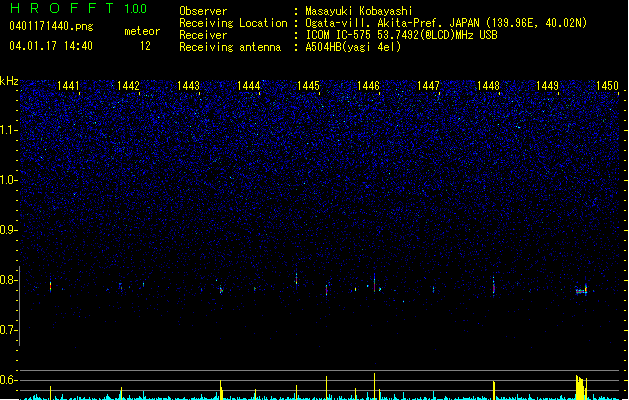This screenshot has width=629, height=400.
Task: Click the wide yellow power burst after 1449
Action: coord(581,387)
